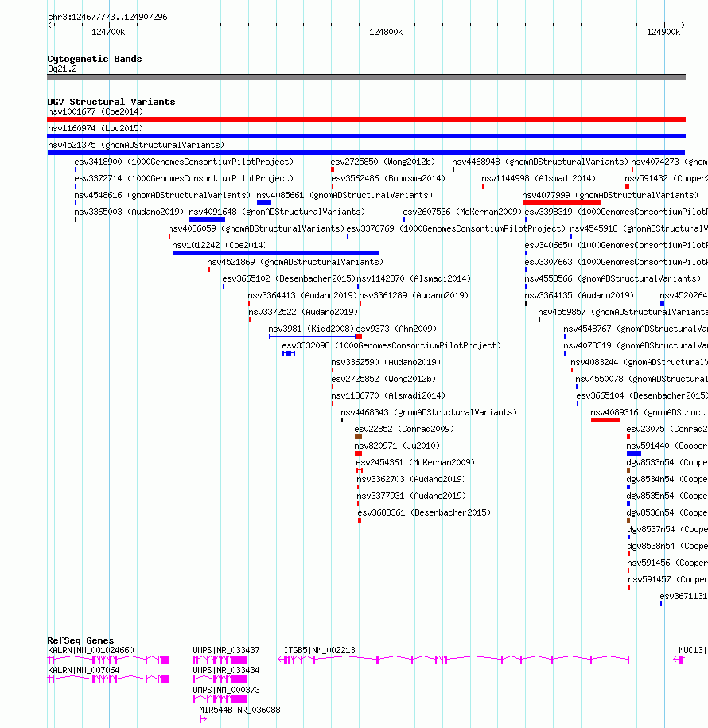Click the nsv4521375 gnomAD blue variant bar
This screenshot has height=728, width=708.
(366, 153)
